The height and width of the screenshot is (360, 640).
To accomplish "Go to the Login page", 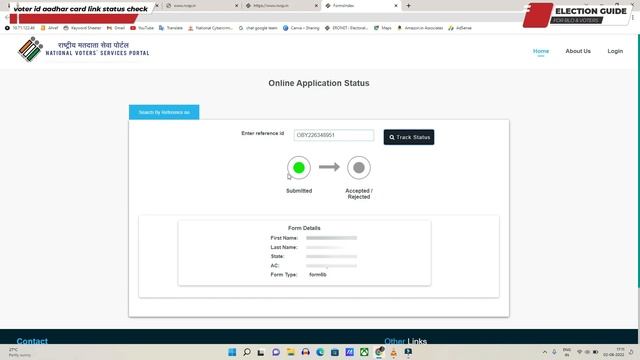I will pos(615,51).
